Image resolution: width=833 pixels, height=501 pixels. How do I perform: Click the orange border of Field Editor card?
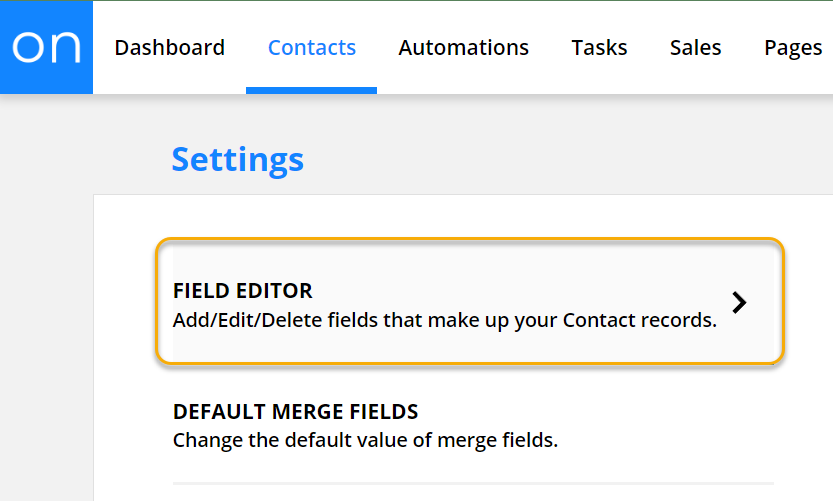click(x=470, y=239)
